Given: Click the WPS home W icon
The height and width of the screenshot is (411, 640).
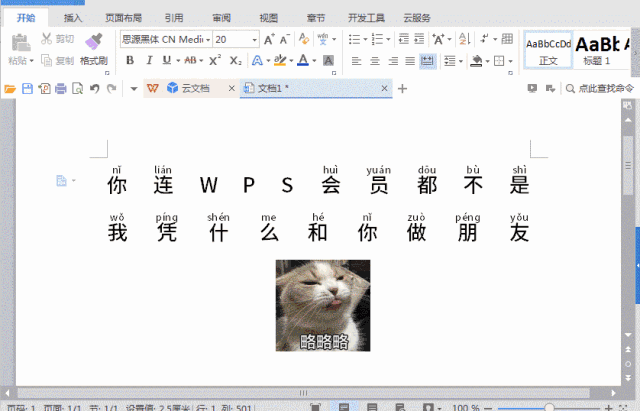Looking at the screenshot, I should pyautogui.click(x=153, y=88).
